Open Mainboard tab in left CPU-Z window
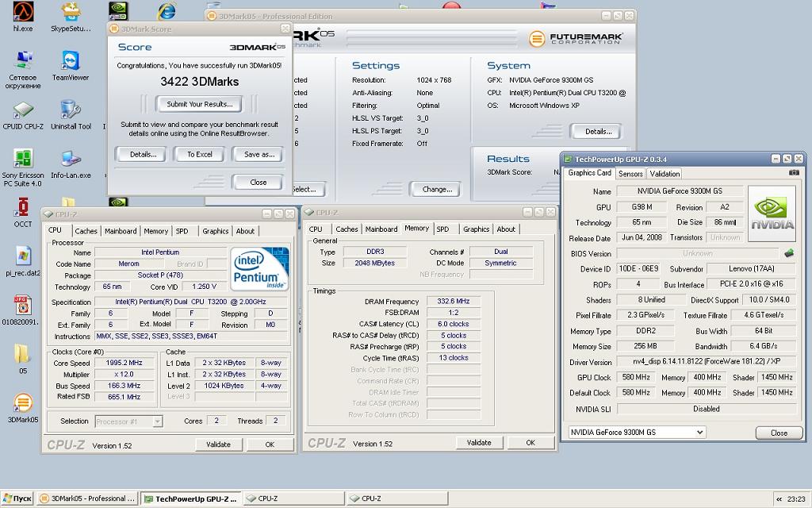The height and width of the screenshot is (508, 812). pyautogui.click(x=121, y=231)
